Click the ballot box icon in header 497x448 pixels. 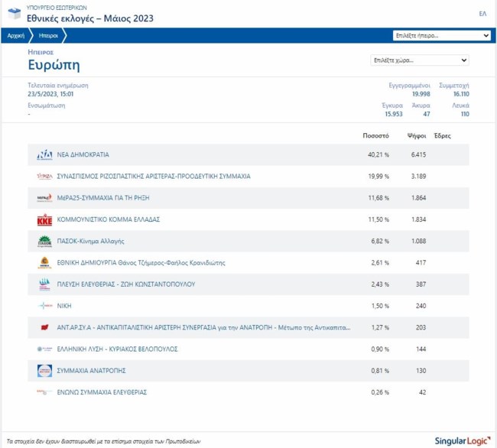(x=13, y=15)
